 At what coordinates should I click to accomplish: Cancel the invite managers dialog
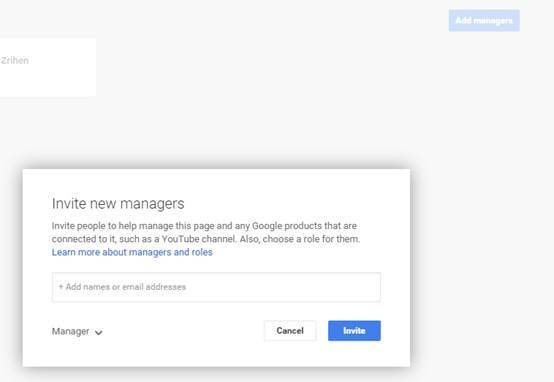click(290, 330)
